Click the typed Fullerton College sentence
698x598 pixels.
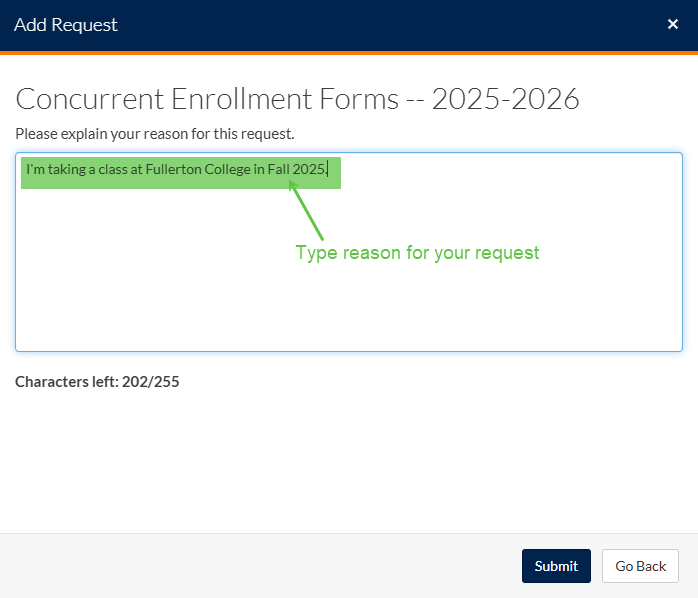coord(177,170)
